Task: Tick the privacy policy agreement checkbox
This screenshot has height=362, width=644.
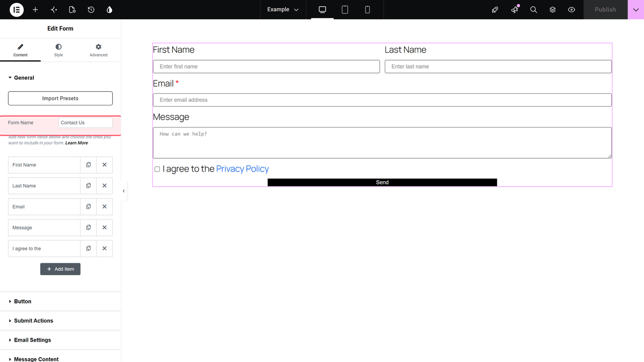Action: pos(157,169)
